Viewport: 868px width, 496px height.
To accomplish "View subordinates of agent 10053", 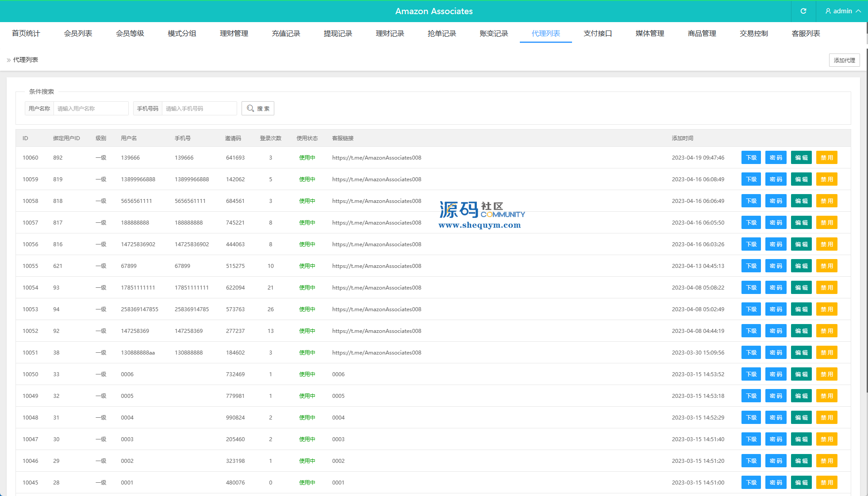I will 751,309.
